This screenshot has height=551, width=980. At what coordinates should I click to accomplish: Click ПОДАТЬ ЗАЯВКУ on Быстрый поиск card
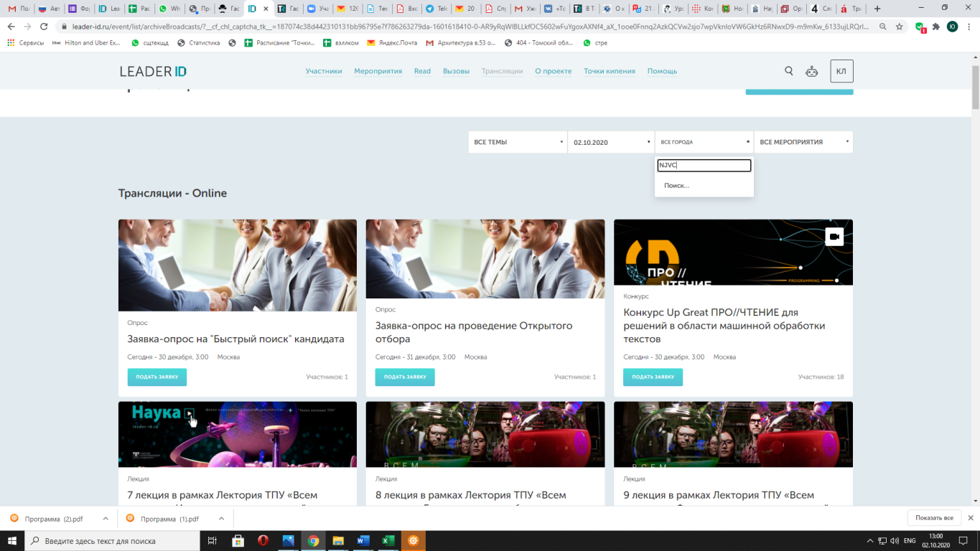tap(157, 377)
